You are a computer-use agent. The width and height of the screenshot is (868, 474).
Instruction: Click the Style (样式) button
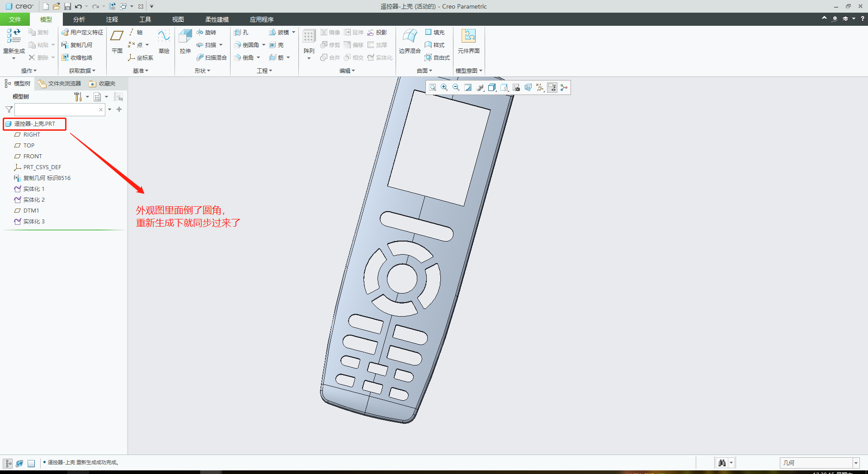point(435,45)
